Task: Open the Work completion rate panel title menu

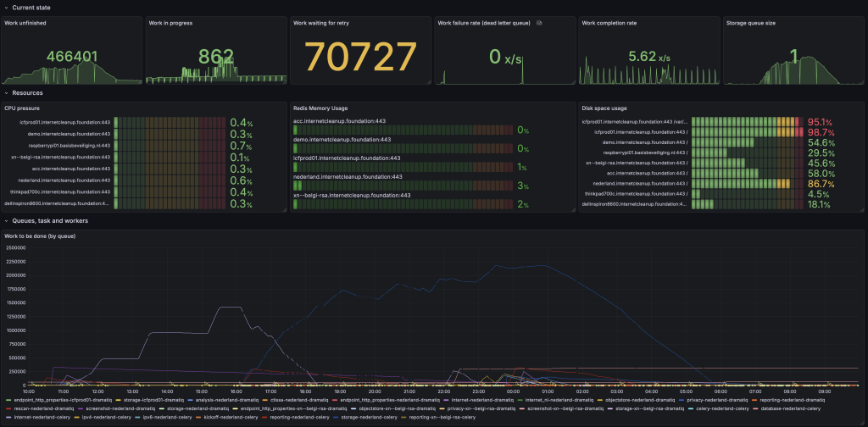Action: pos(609,23)
